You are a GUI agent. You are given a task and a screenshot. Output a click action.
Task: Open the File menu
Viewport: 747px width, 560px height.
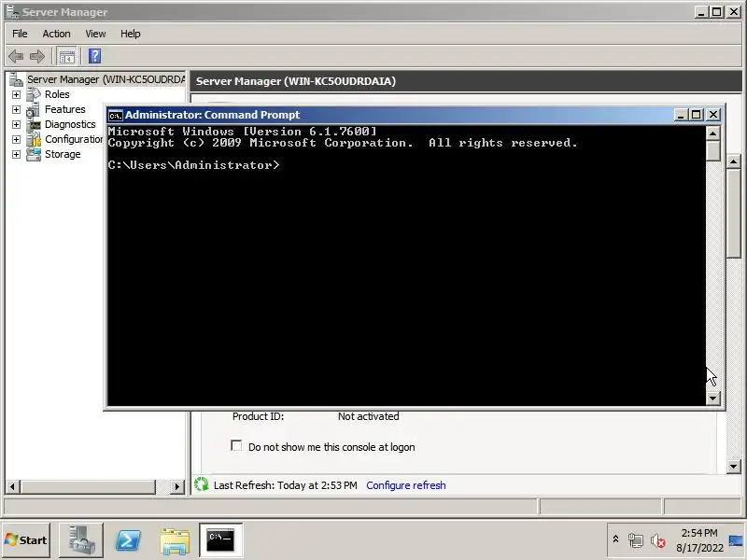(x=20, y=34)
